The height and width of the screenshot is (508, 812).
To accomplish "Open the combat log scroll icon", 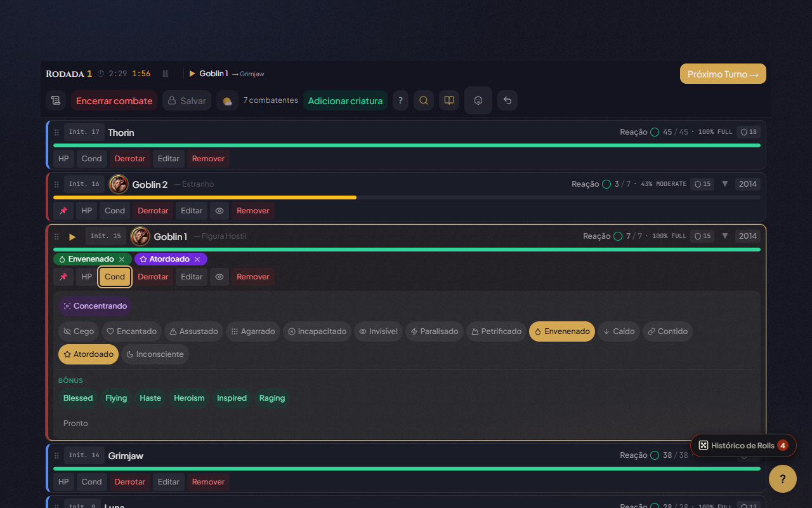I will point(56,100).
